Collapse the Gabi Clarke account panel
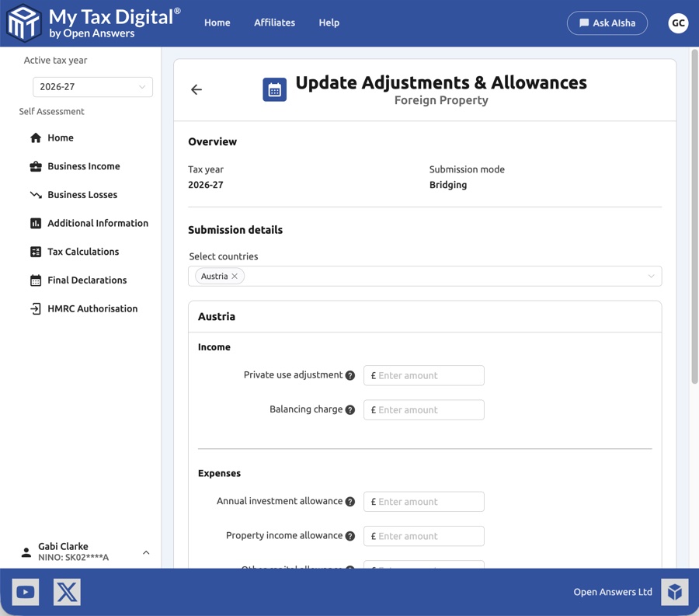699x616 pixels. pos(146,552)
